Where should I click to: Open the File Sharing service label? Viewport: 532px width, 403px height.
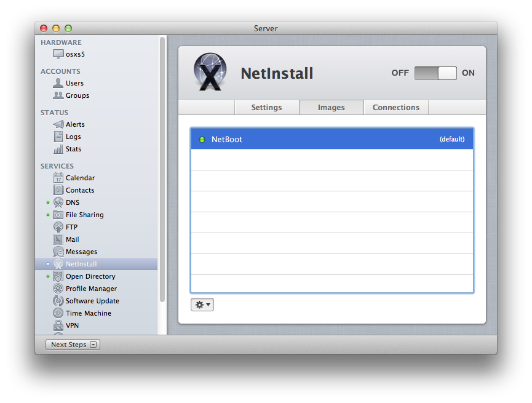tap(85, 215)
